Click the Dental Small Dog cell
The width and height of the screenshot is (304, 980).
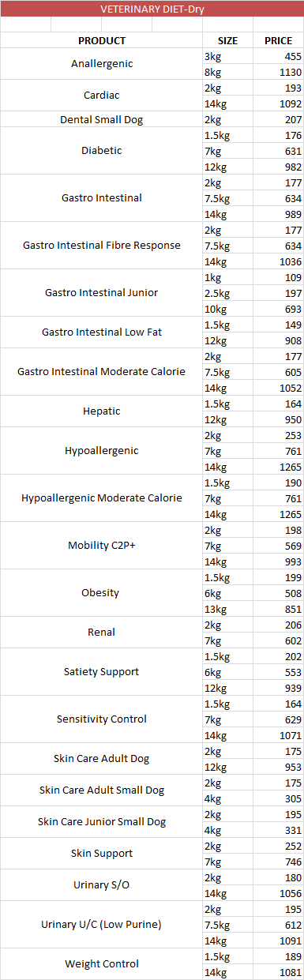coord(101,119)
